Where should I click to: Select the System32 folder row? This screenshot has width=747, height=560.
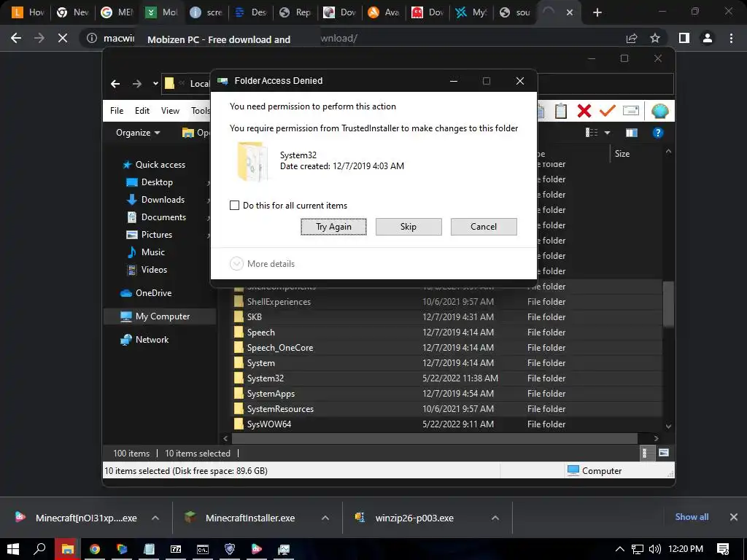(446, 378)
